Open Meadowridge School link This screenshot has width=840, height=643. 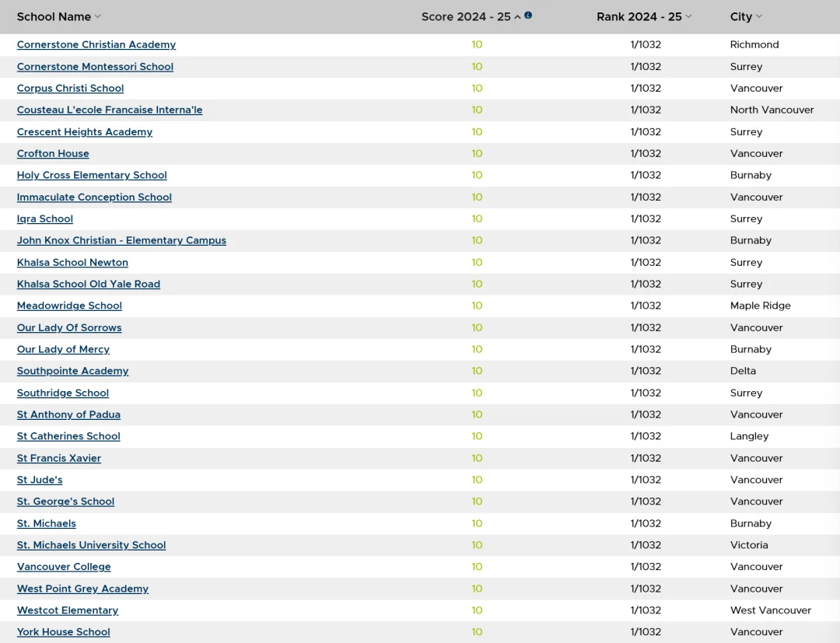click(70, 305)
